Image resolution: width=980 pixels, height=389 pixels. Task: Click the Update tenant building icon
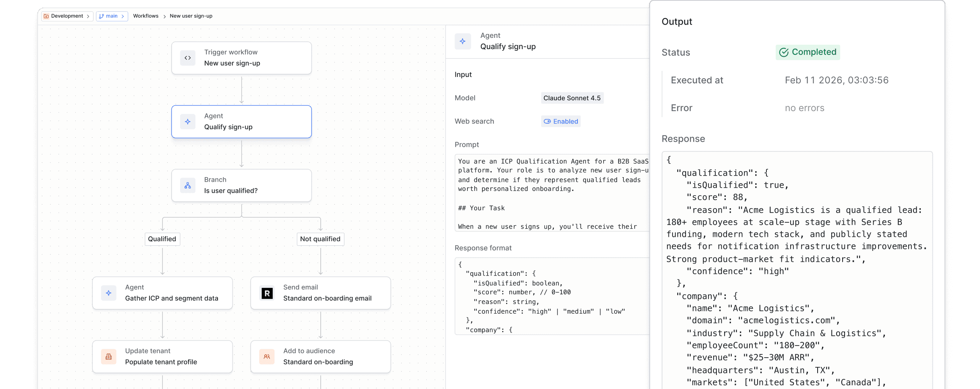109,357
